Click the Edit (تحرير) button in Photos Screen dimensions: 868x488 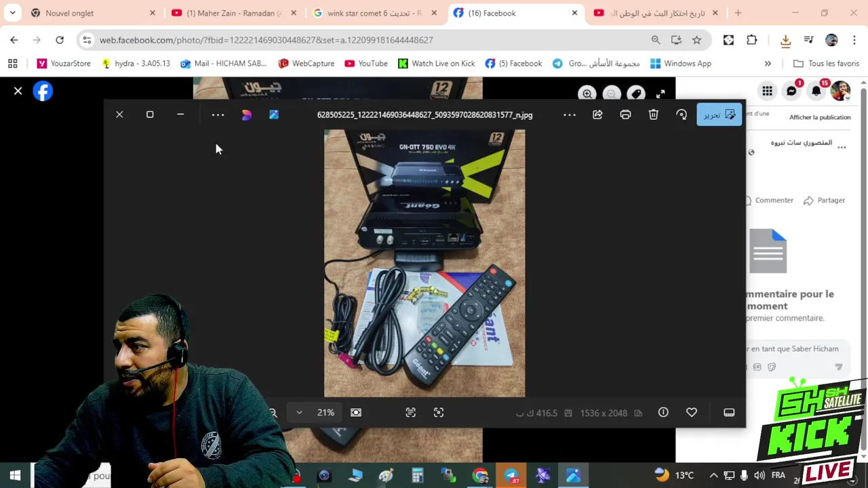719,115
